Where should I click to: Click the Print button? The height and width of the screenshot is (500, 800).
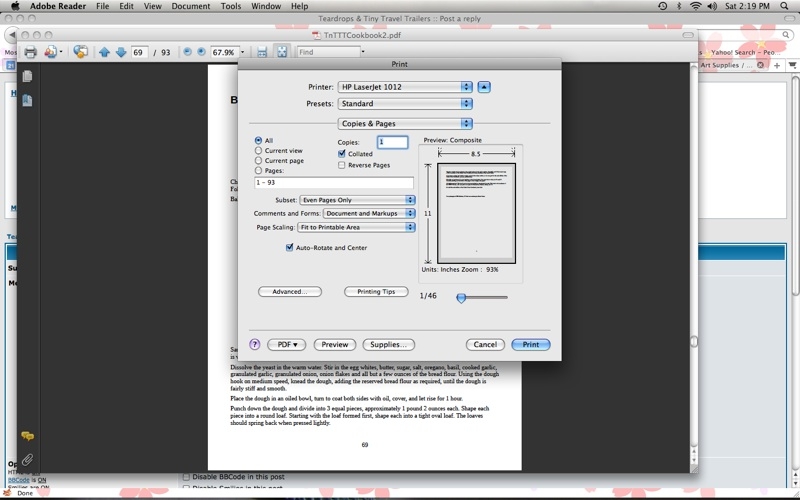click(531, 344)
